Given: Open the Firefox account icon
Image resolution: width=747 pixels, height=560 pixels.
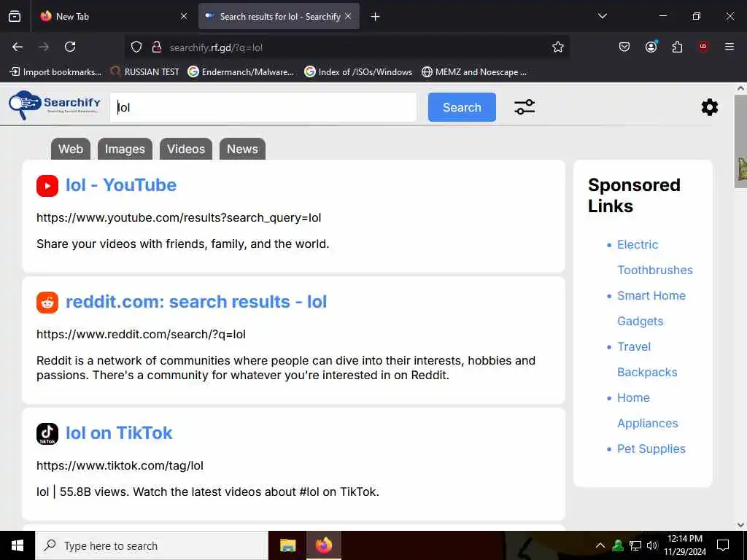Looking at the screenshot, I should click(651, 47).
